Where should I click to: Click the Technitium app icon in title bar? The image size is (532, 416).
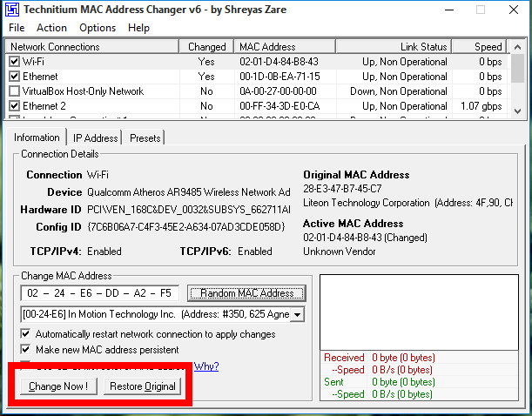click(12, 10)
